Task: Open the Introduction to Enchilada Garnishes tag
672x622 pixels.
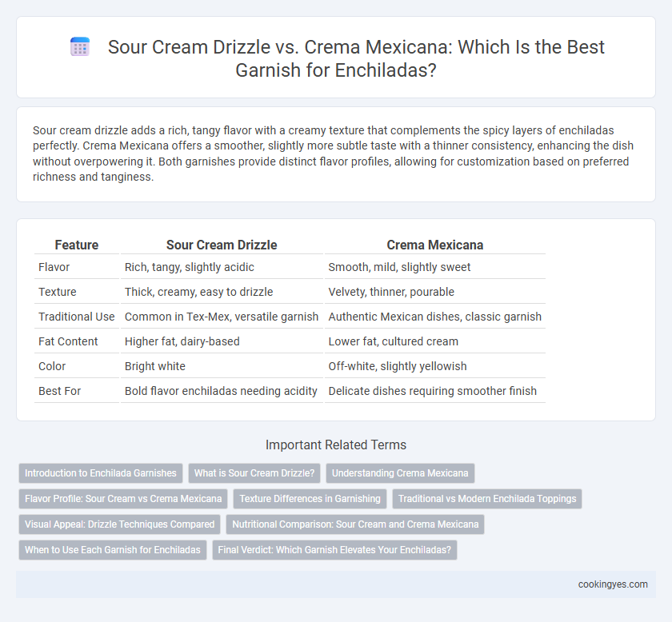Action: pyautogui.click(x=101, y=473)
